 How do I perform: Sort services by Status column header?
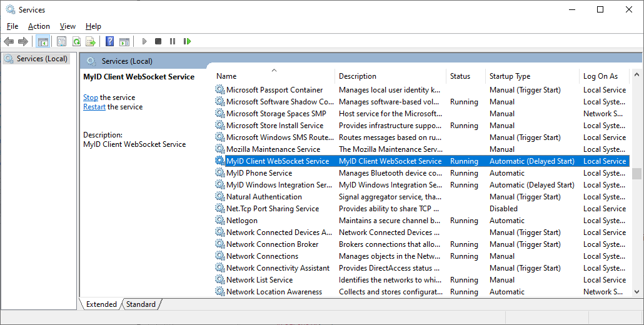[x=460, y=76]
